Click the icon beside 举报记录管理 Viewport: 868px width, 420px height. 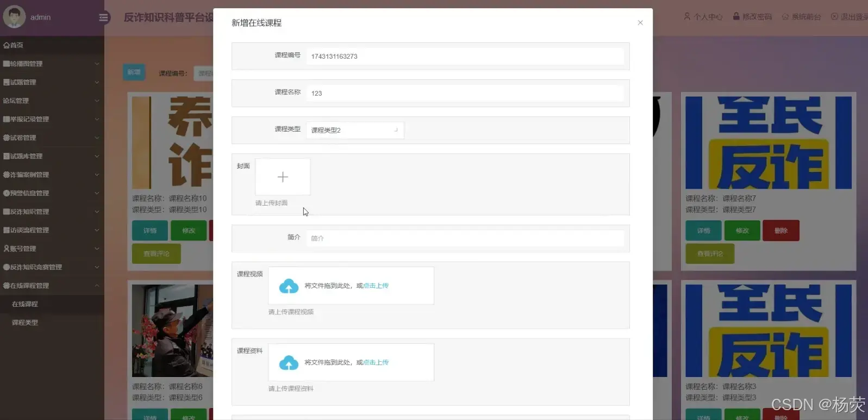[x=6, y=119]
